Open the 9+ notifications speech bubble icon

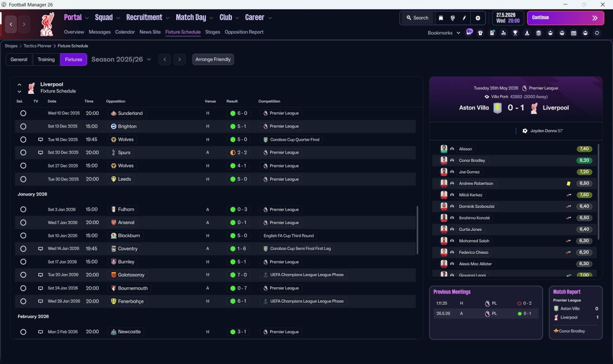point(469,33)
